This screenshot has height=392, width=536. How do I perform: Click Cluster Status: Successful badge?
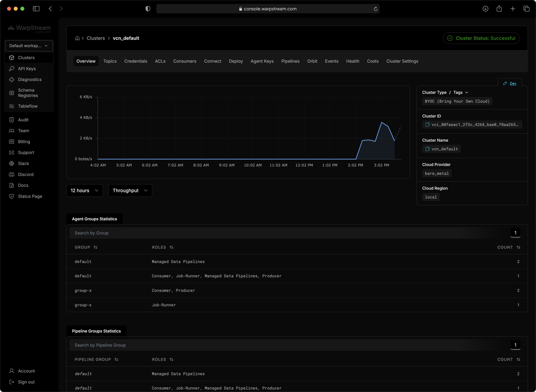(x=481, y=38)
